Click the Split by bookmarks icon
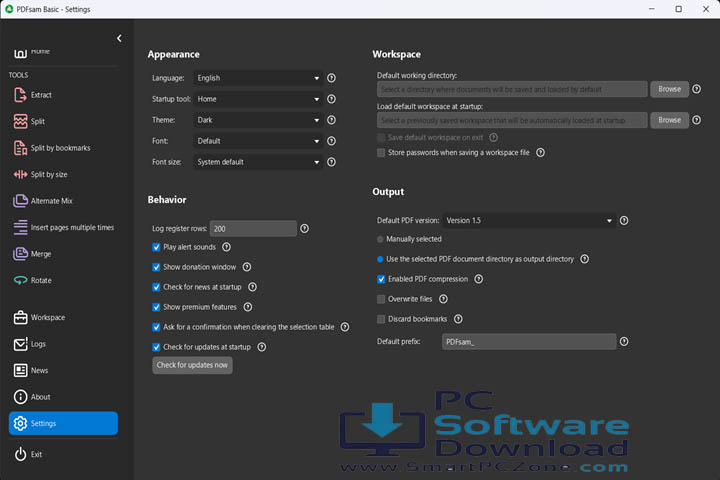 pos(20,148)
